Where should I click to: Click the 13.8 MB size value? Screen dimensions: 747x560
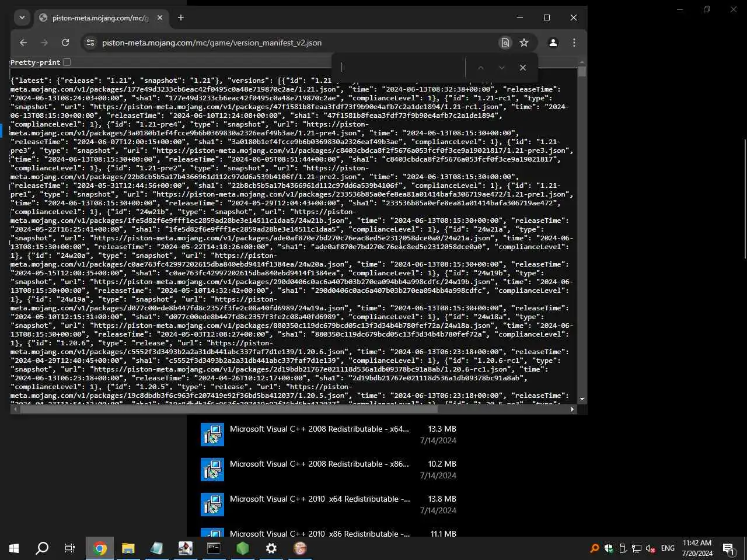pyautogui.click(x=442, y=499)
